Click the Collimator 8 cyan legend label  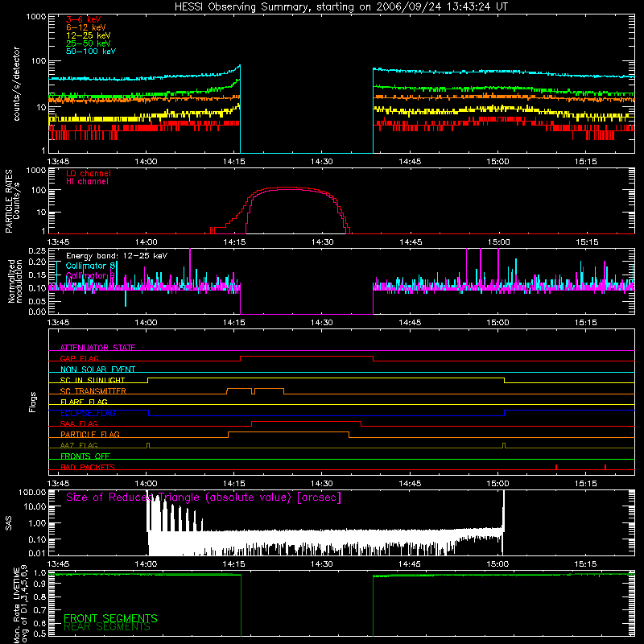tap(90, 266)
